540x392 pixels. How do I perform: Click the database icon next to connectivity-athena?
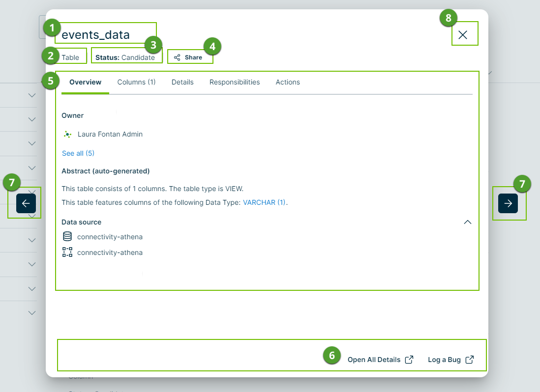coord(67,237)
